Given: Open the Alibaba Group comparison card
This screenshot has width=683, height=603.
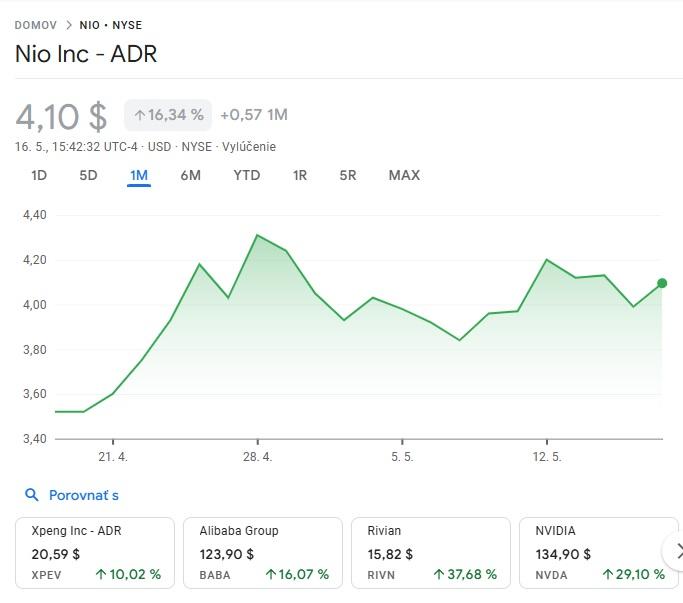Looking at the screenshot, I should 263,553.
